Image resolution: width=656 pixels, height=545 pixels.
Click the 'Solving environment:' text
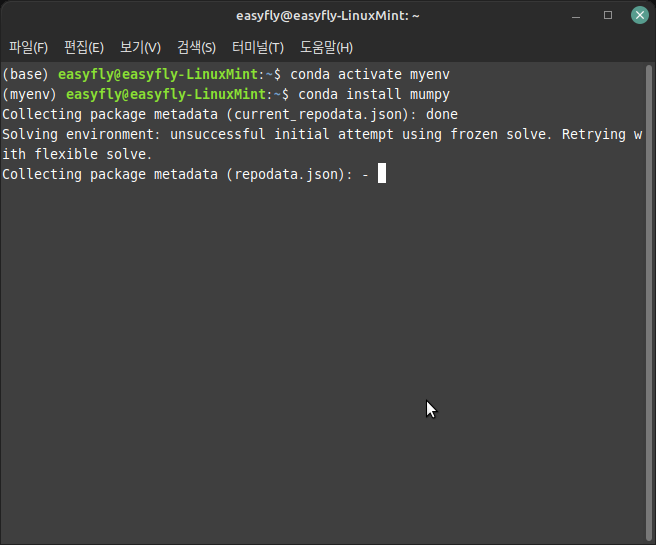click(x=82, y=134)
